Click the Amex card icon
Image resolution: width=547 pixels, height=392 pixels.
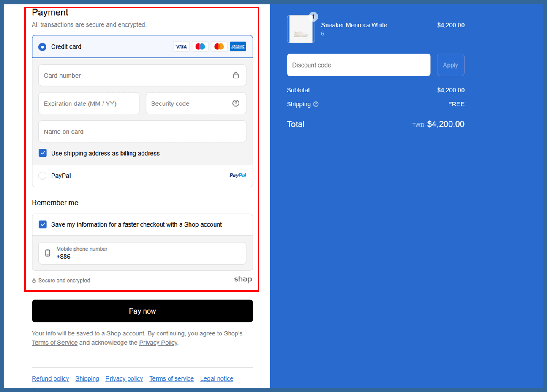click(x=238, y=46)
